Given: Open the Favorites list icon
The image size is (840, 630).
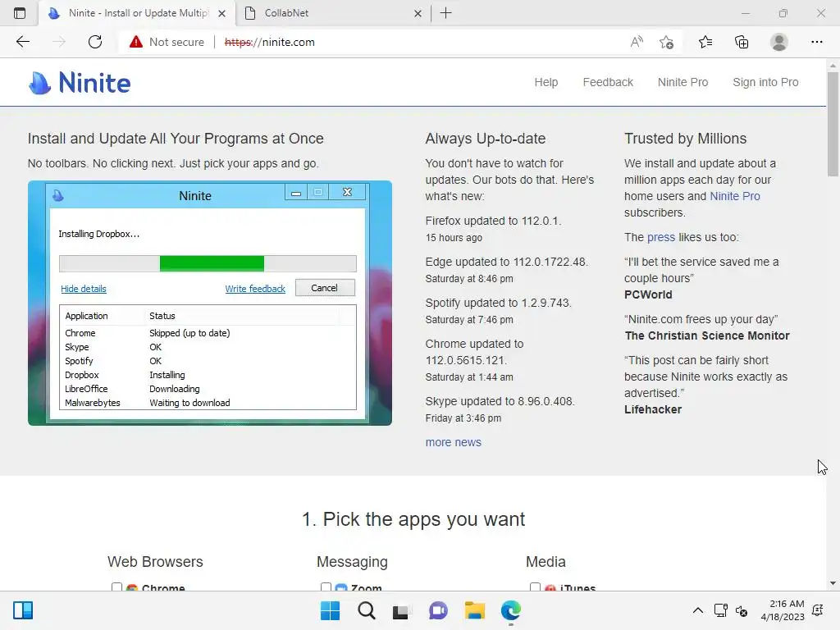Looking at the screenshot, I should 705,42.
